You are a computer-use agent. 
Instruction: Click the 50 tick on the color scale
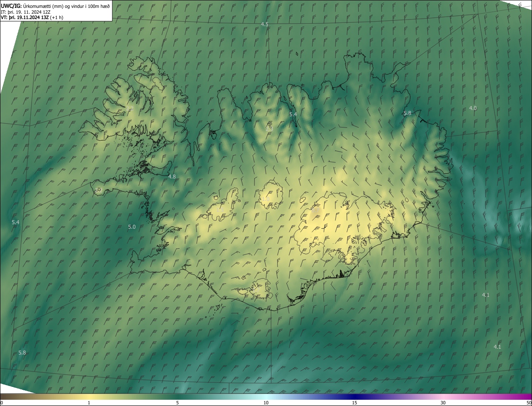point(529,403)
